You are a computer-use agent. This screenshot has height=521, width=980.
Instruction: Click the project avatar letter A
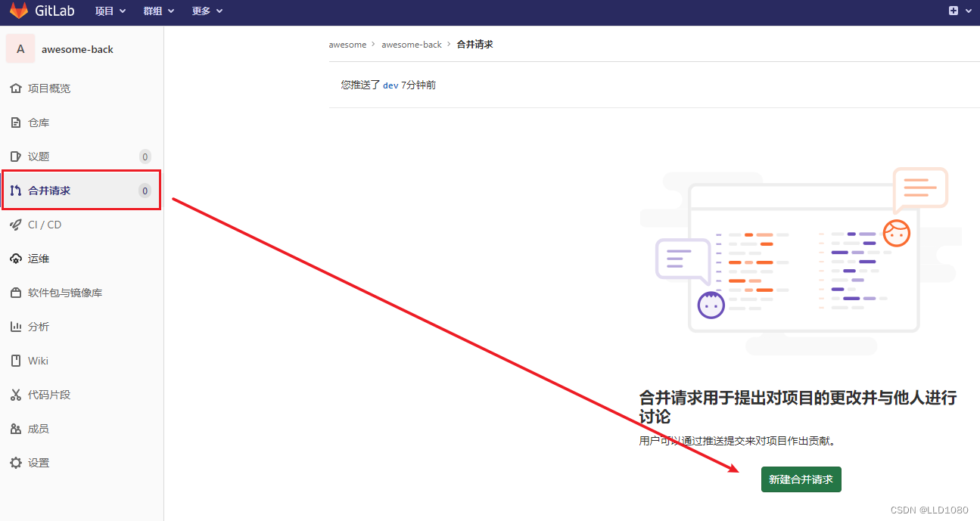20,49
